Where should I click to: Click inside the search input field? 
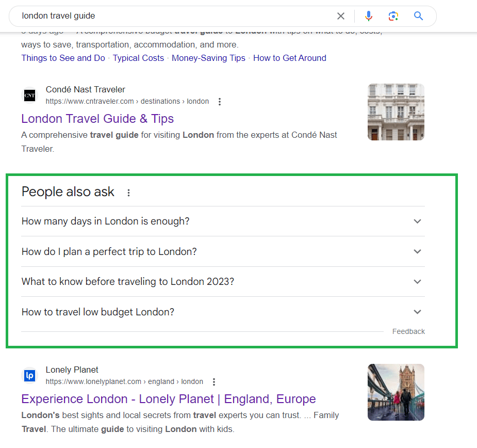(155, 16)
